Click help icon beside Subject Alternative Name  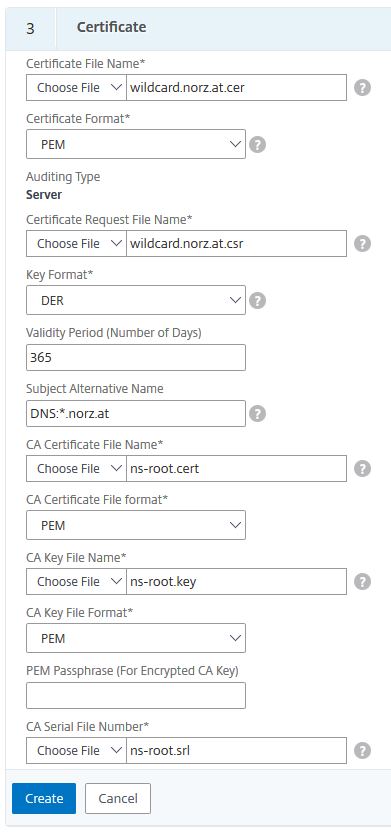point(257,414)
